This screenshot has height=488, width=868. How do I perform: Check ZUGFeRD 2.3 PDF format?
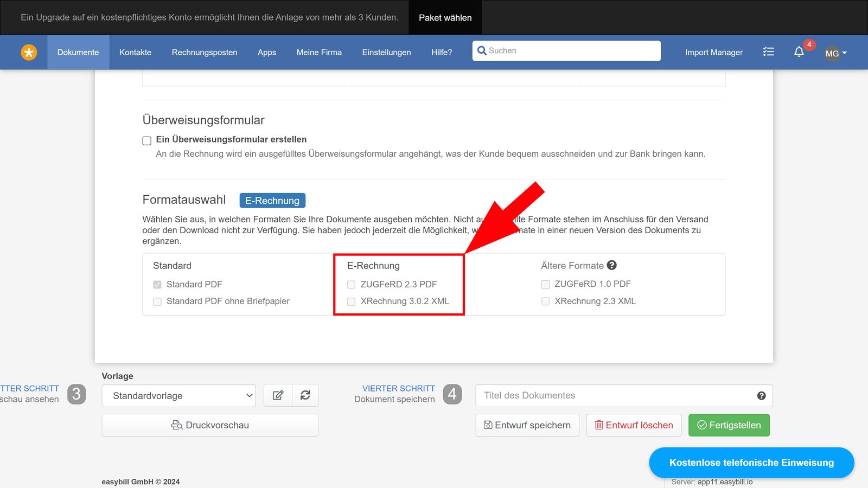tap(352, 285)
